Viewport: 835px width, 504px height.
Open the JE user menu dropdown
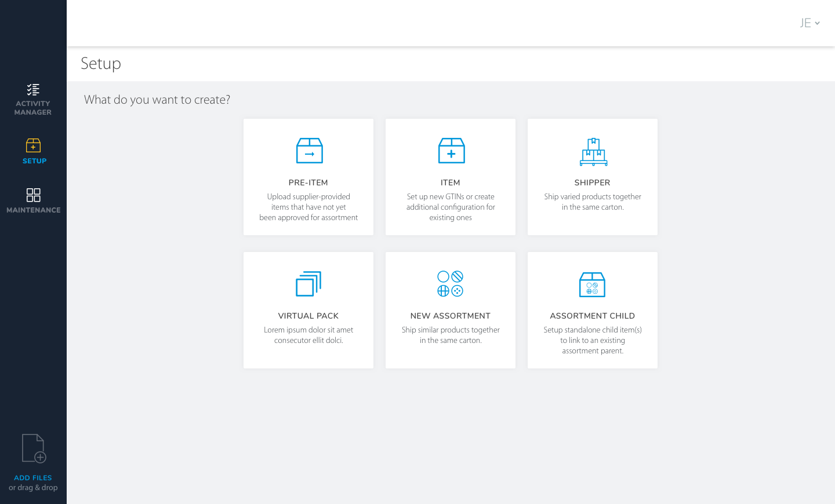pos(809,23)
